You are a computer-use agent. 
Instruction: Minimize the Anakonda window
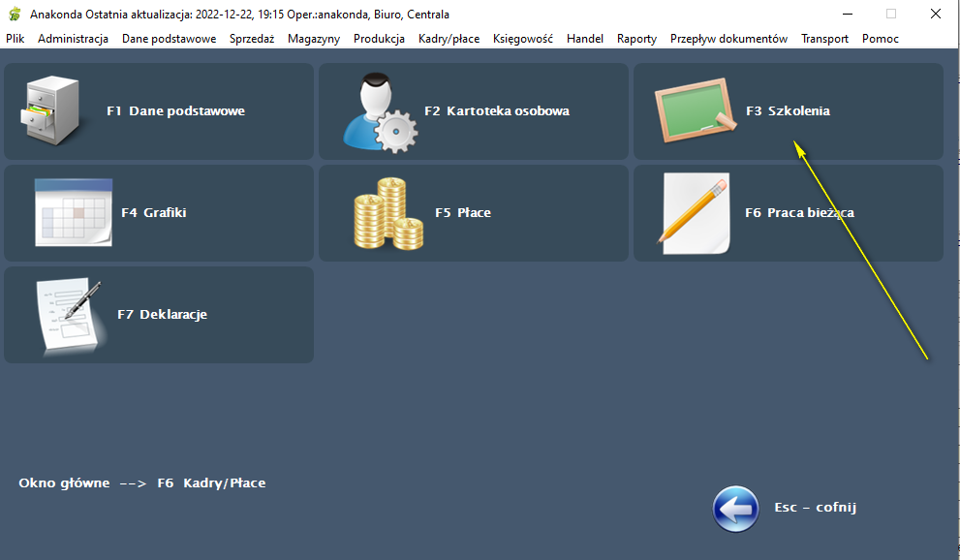click(x=848, y=15)
